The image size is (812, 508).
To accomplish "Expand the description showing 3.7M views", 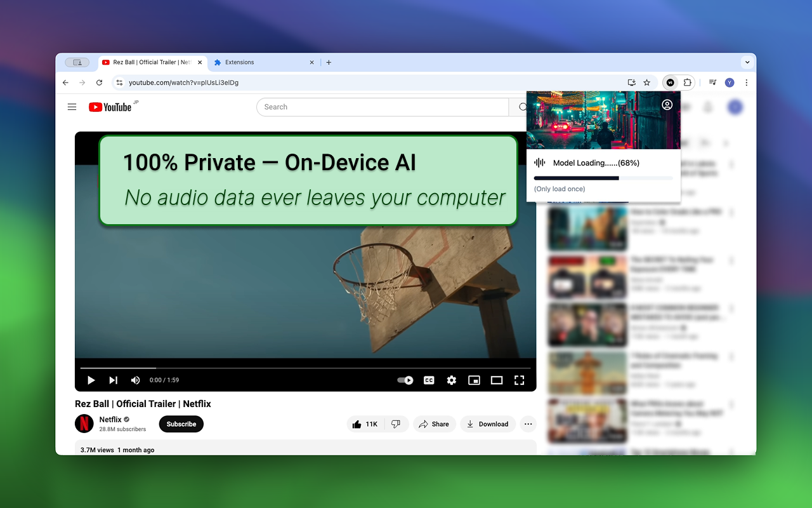I will click(x=305, y=448).
